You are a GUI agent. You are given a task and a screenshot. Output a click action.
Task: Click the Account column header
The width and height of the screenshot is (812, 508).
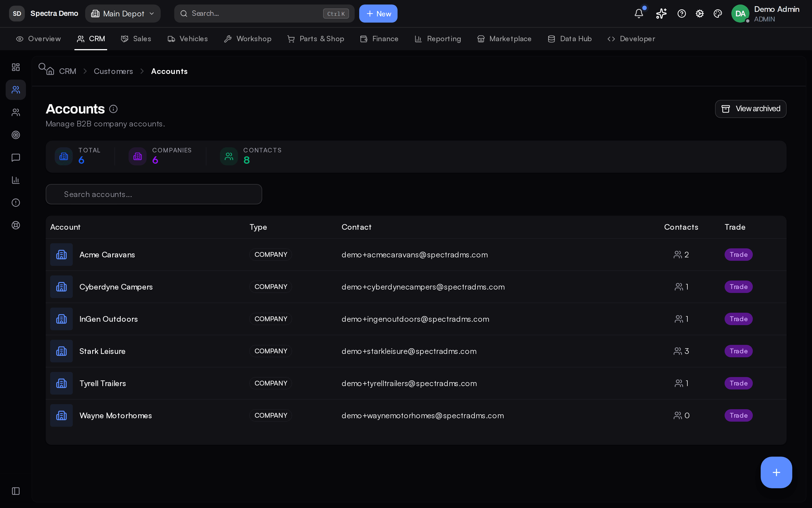point(65,227)
